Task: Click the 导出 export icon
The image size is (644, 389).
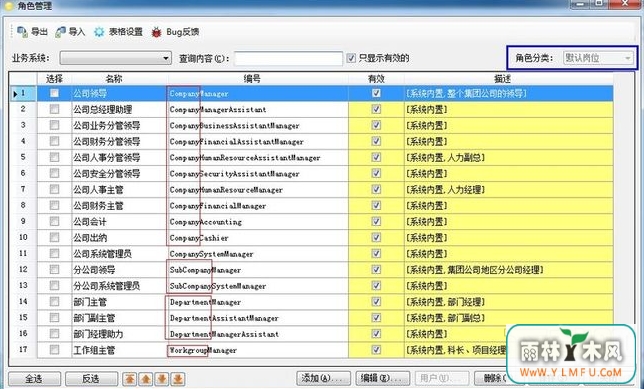Action: pyautogui.click(x=23, y=32)
